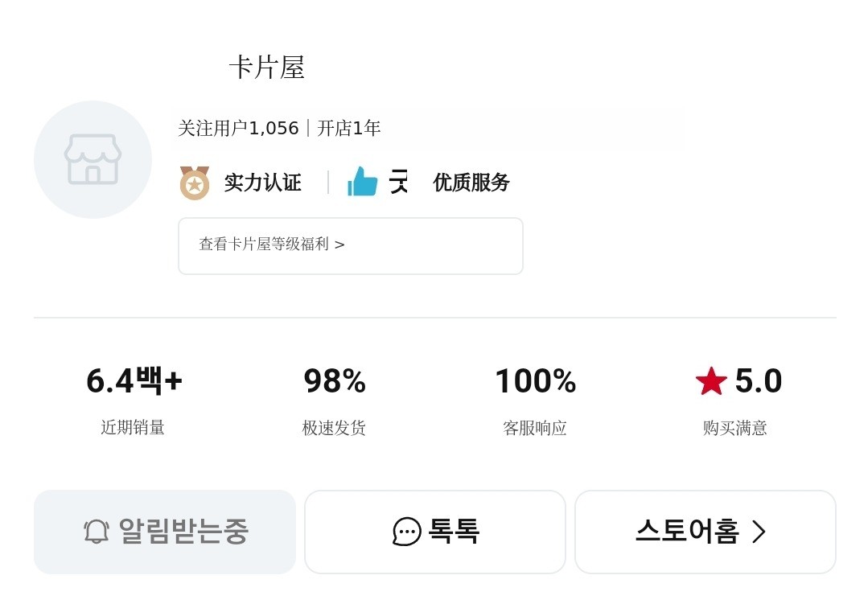Click the 实力认证 badge label
This screenshot has width=868, height=604.
262,183
